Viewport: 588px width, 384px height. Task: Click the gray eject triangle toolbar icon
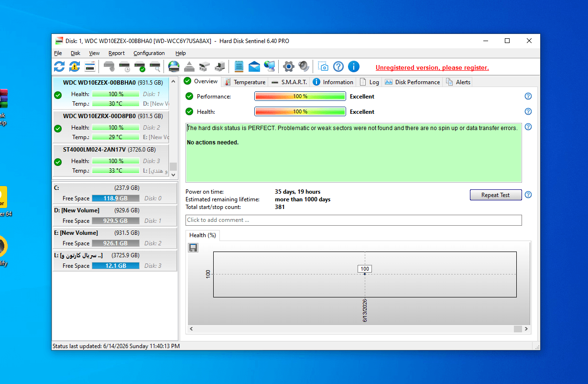pos(189,66)
